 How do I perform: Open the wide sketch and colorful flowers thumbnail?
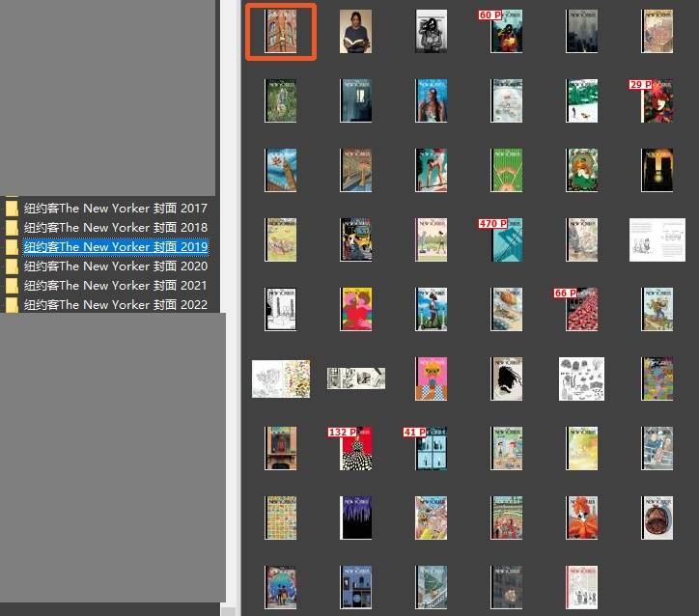(281, 378)
